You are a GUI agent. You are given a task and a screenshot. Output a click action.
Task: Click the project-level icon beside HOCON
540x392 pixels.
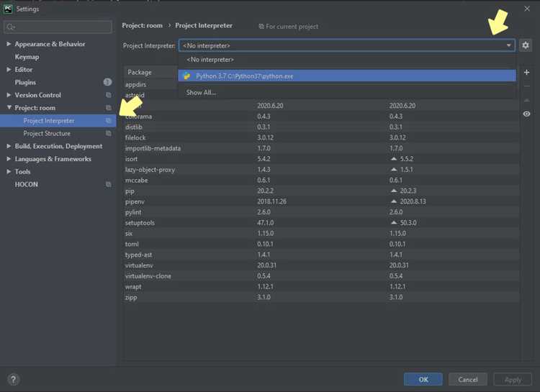(x=109, y=184)
